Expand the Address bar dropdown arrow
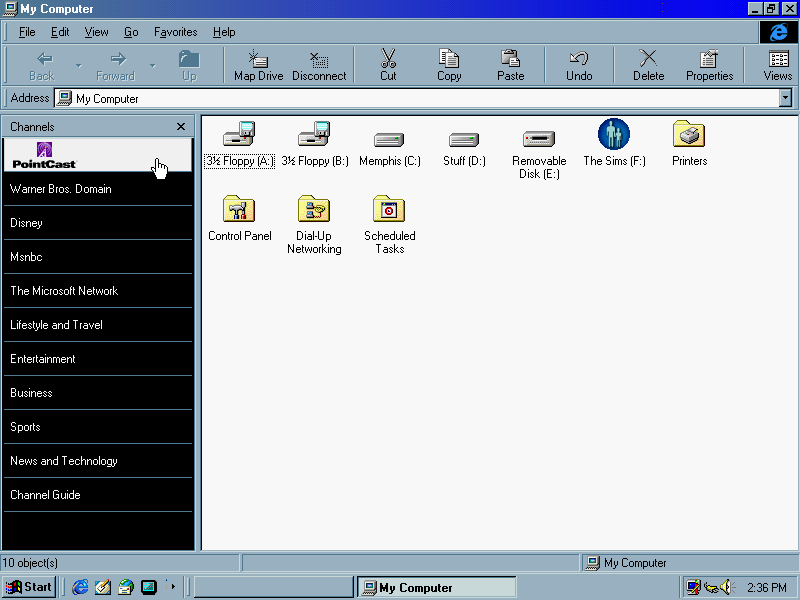Image resolution: width=800 pixels, height=600 pixels. pos(785,98)
